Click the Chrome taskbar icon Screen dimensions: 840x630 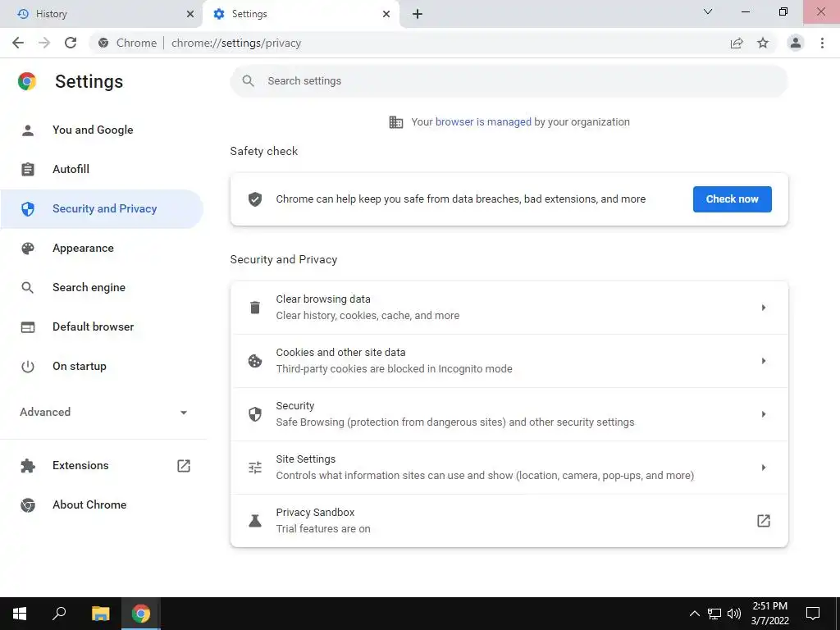pos(141,614)
